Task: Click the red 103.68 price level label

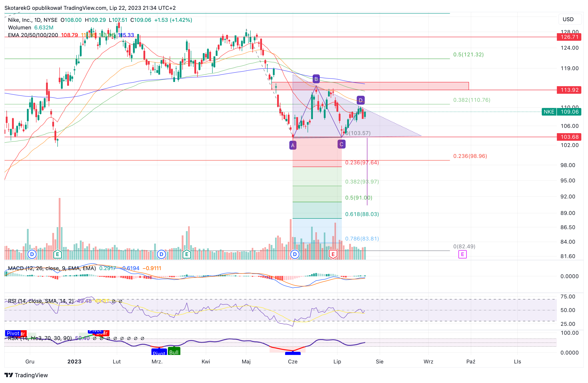Action: click(x=569, y=137)
